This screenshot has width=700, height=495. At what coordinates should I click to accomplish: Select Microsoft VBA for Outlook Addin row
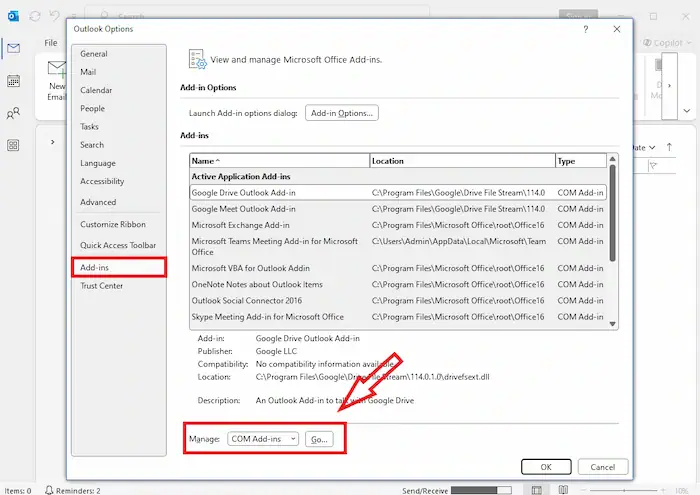click(x=398, y=268)
